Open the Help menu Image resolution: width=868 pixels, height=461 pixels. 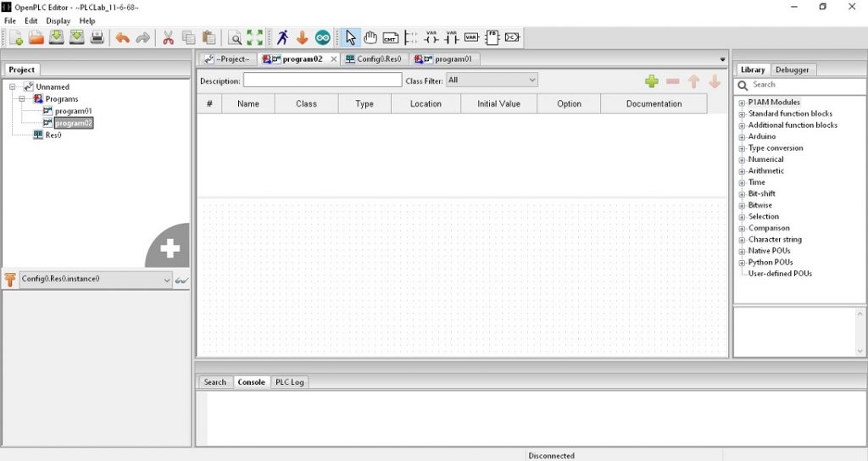[x=87, y=20]
